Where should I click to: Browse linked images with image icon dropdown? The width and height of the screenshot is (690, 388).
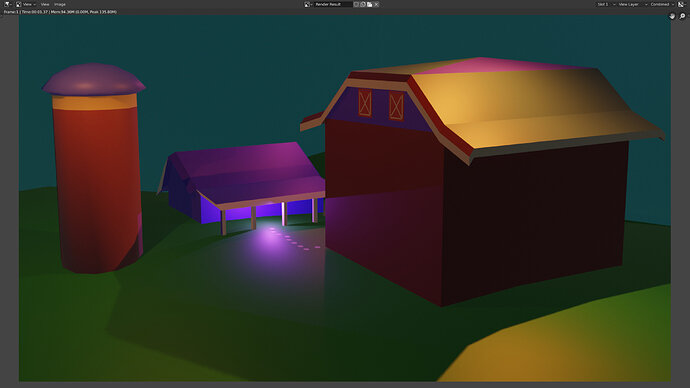pyautogui.click(x=308, y=4)
